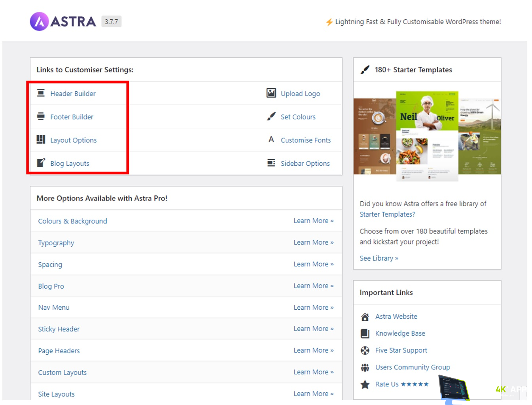Image resolution: width=532 pixels, height=405 pixels.
Task: Open the Customise Fonts link
Action: [x=305, y=140]
